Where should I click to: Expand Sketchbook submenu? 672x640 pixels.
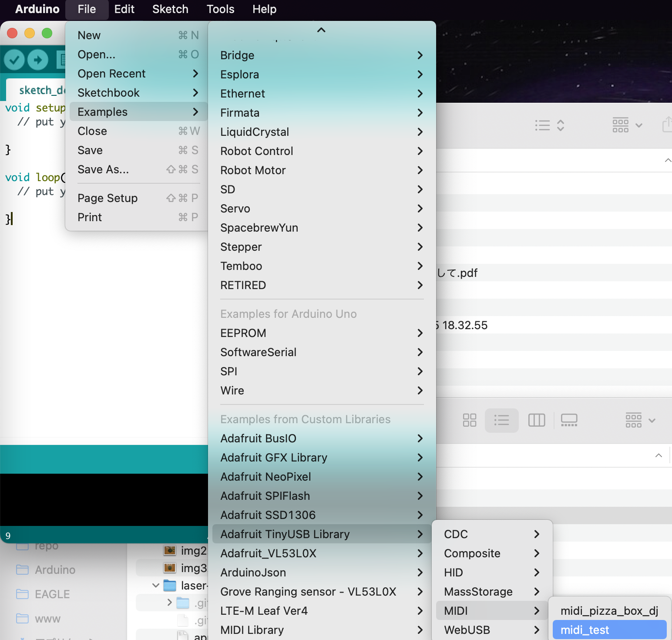[x=138, y=93]
